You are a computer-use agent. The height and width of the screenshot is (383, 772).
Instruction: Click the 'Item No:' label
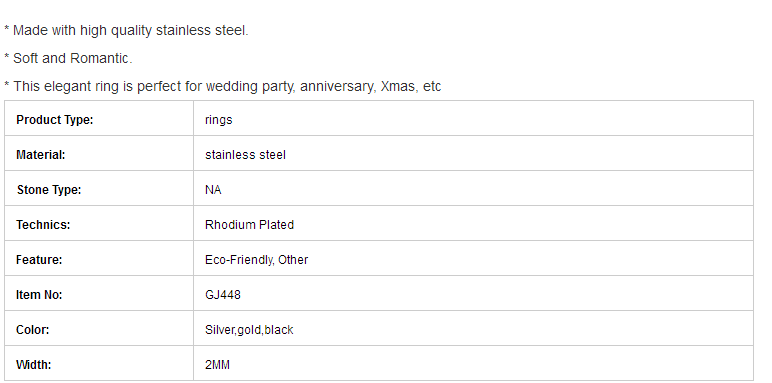39,294
